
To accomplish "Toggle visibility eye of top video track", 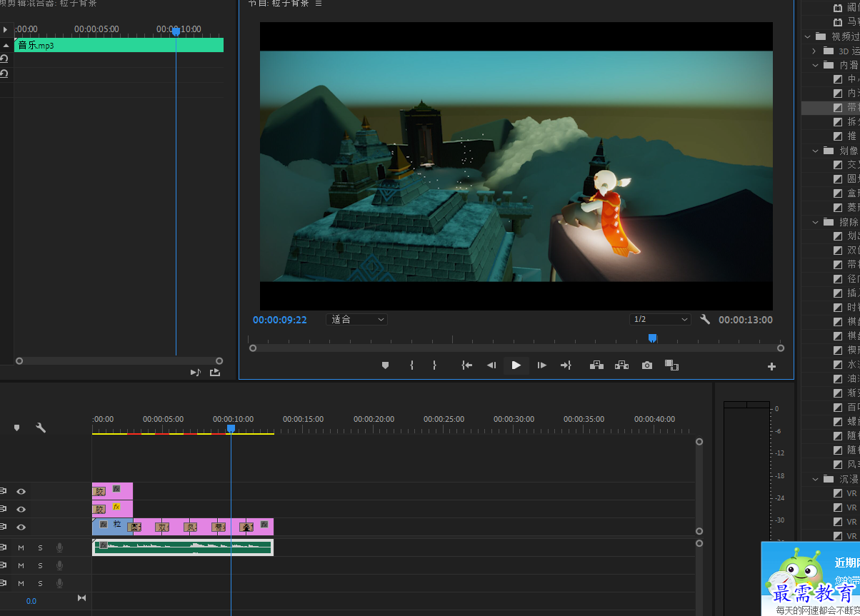I will coord(21,491).
